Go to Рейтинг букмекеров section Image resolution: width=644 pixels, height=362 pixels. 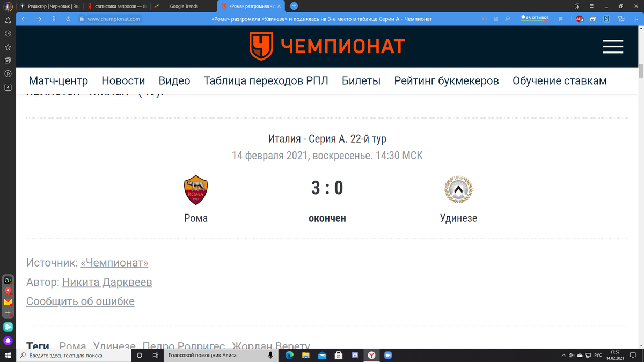pyautogui.click(x=447, y=81)
